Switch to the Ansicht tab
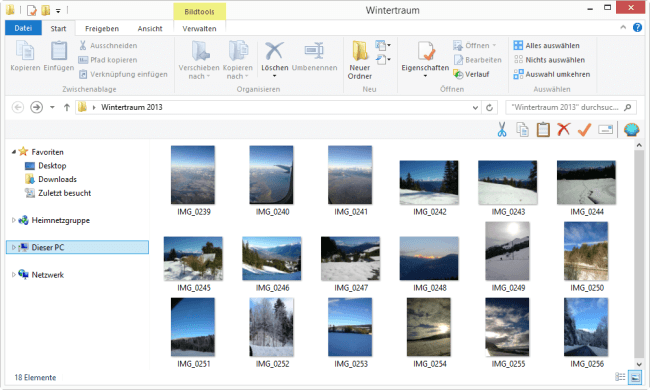 tap(150, 28)
